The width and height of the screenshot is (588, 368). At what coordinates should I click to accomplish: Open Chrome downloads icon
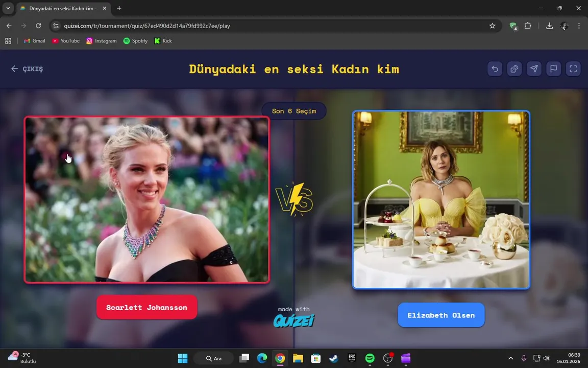coord(549,26)
